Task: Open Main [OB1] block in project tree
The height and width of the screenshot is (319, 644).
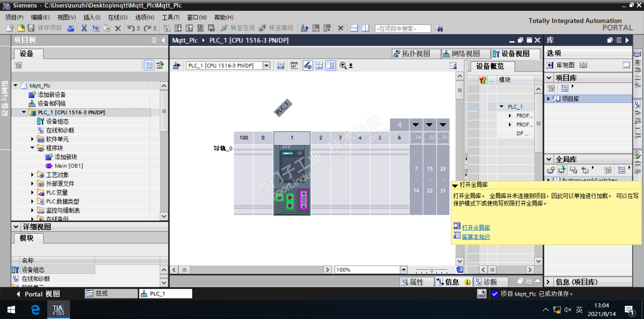Action: 69,166
